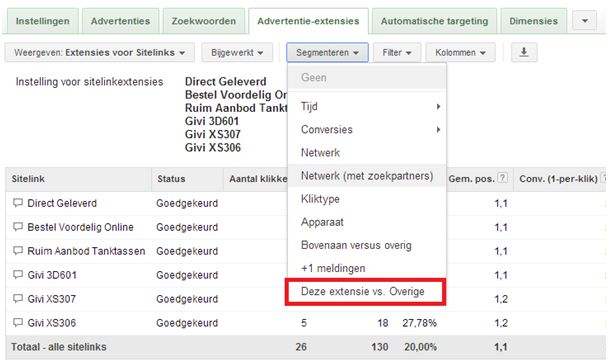This screenshot has height=364, width=608.
Task: Open the Filter dropdown
Action: click(x=397, y=52)
